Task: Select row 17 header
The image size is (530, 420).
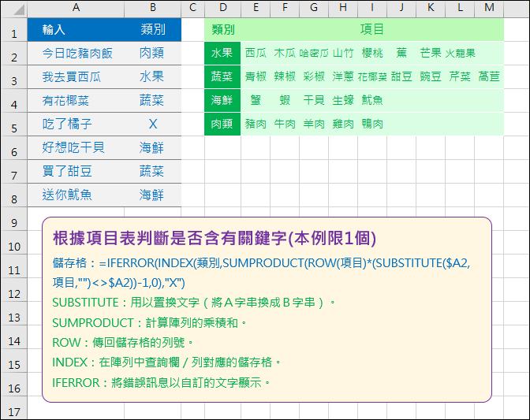Action: [14, 408]
